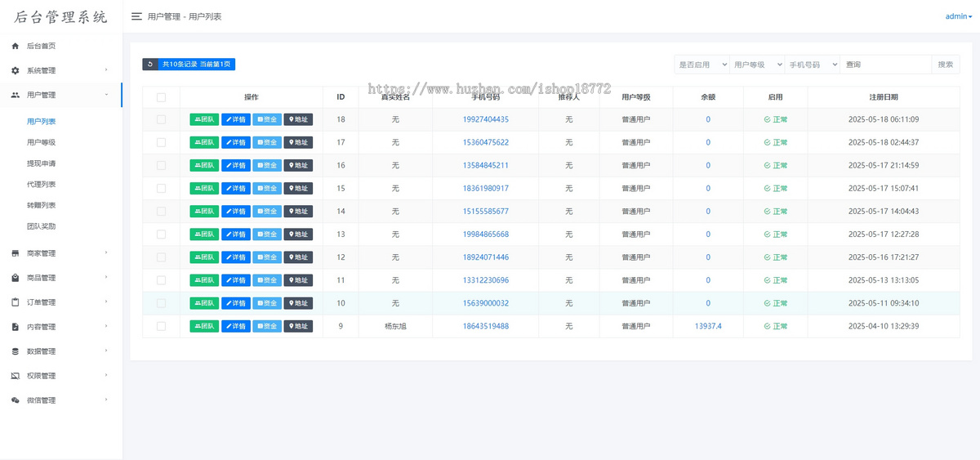The width and height of the screenshot is (980, 460).
Task: Click the 查询 search input field
Action: point(886,65)
